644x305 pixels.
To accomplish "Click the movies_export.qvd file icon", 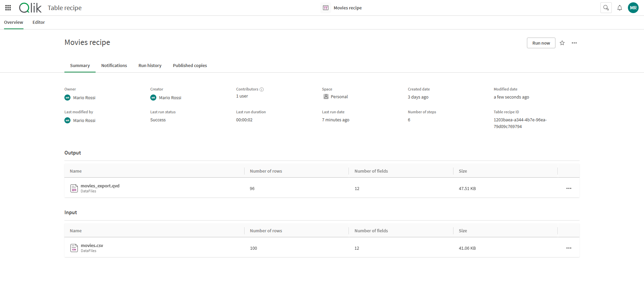I will click(74, 188).
